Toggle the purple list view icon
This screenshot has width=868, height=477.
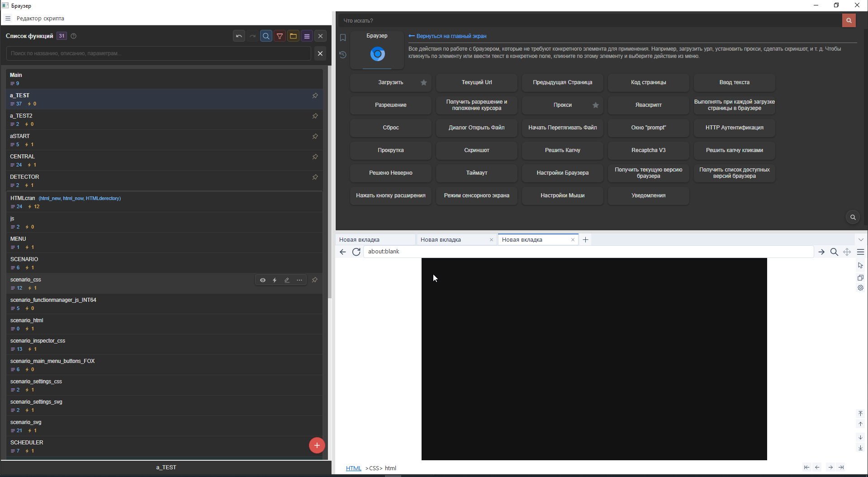(x=307, y=36)
